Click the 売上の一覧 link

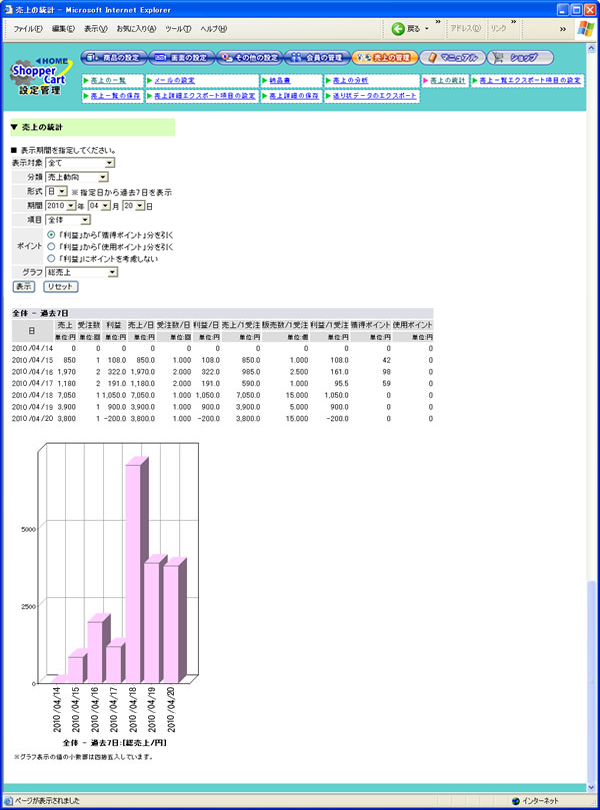(x=108, y=81)
